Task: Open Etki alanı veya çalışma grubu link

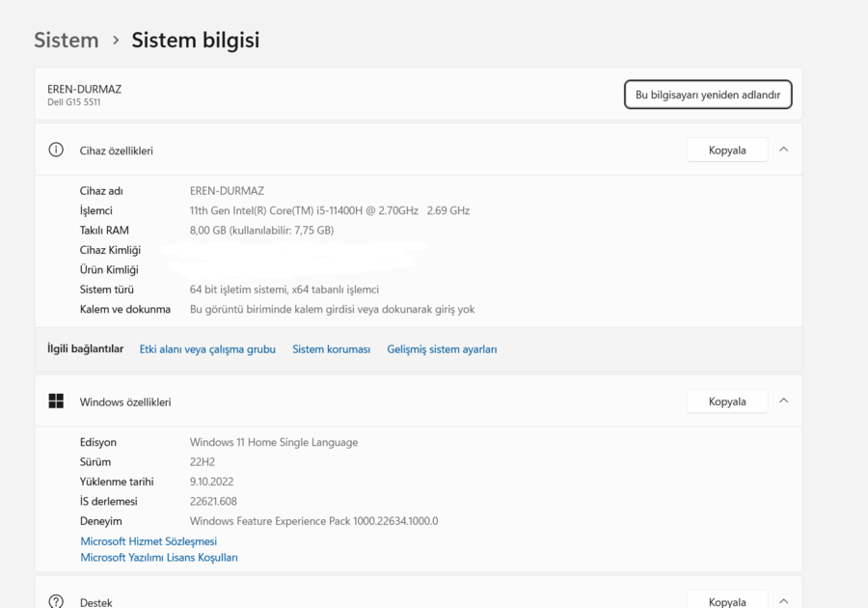Action: coord(207,349)
